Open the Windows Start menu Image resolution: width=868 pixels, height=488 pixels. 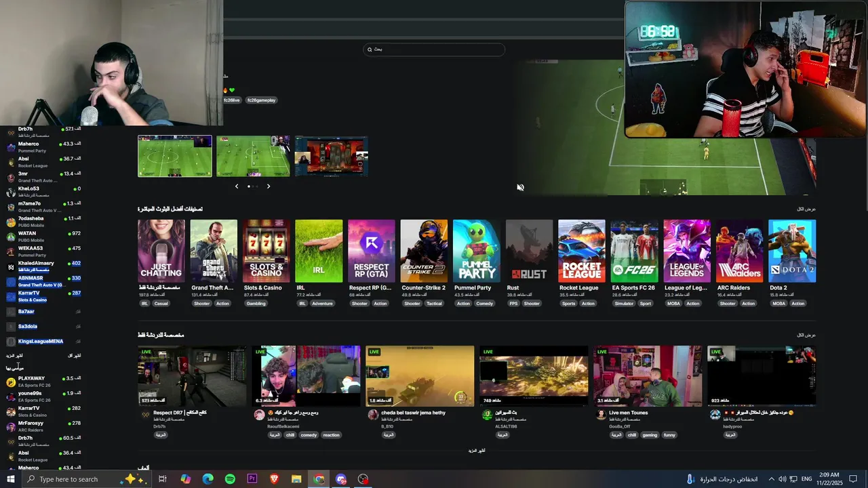(x=10, y=479)
